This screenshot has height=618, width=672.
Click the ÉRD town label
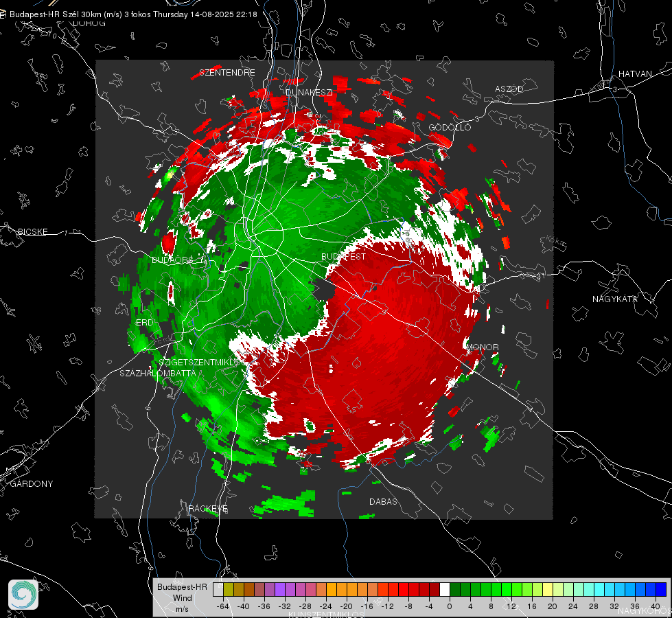coord(144,323)
